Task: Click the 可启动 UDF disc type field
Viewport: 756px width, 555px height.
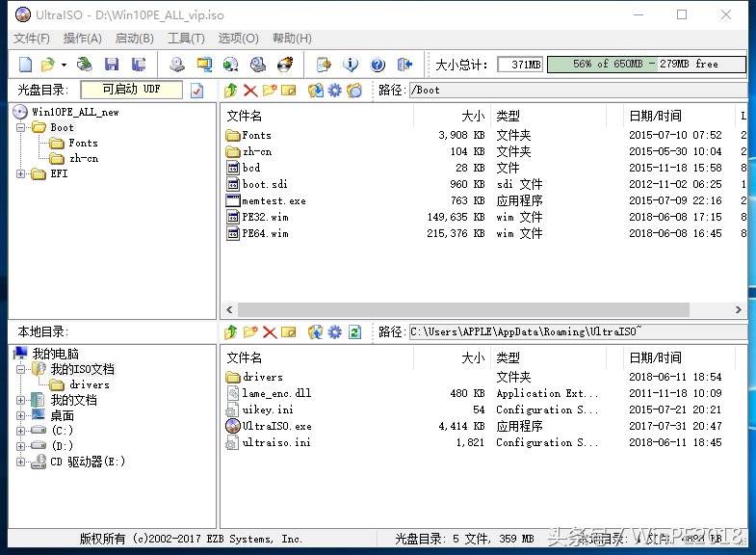Action: click(132, 90)
